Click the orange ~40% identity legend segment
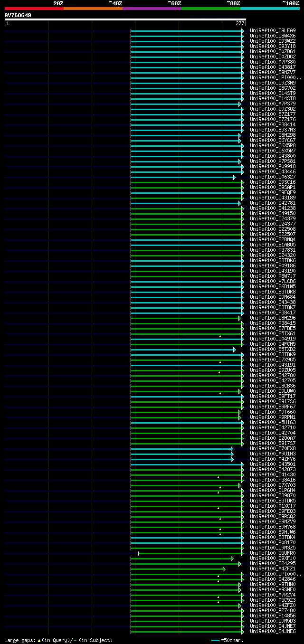The width and height of the screenshot is (304, 644). click(93, 9)
